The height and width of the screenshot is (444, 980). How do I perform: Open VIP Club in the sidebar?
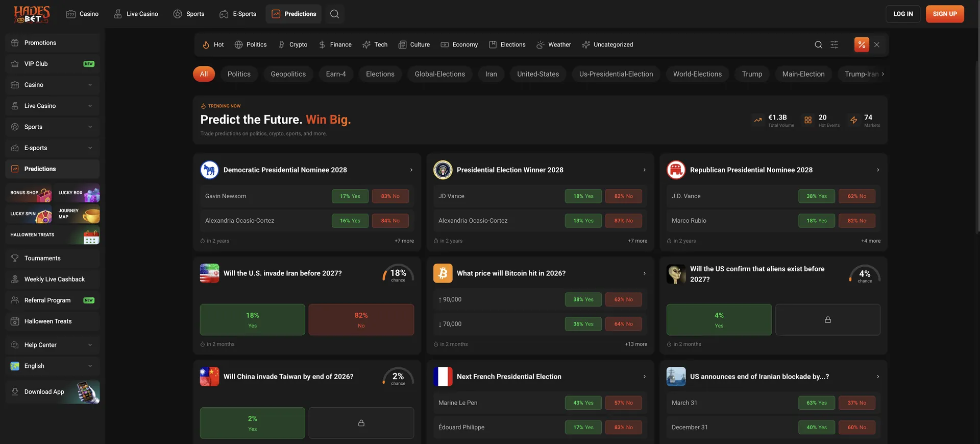(53, 64)
